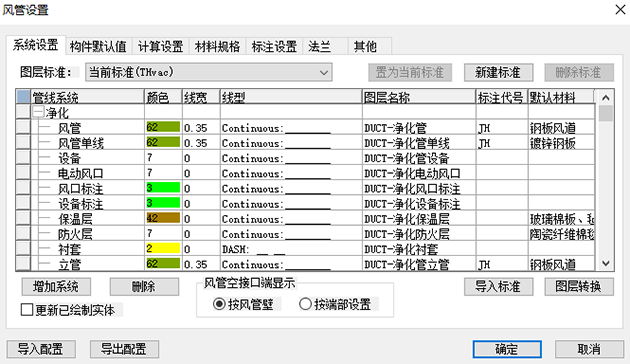Click the table scrollbar down arrow
Viewport: 630px width, 364px height.
click(605, 264)
